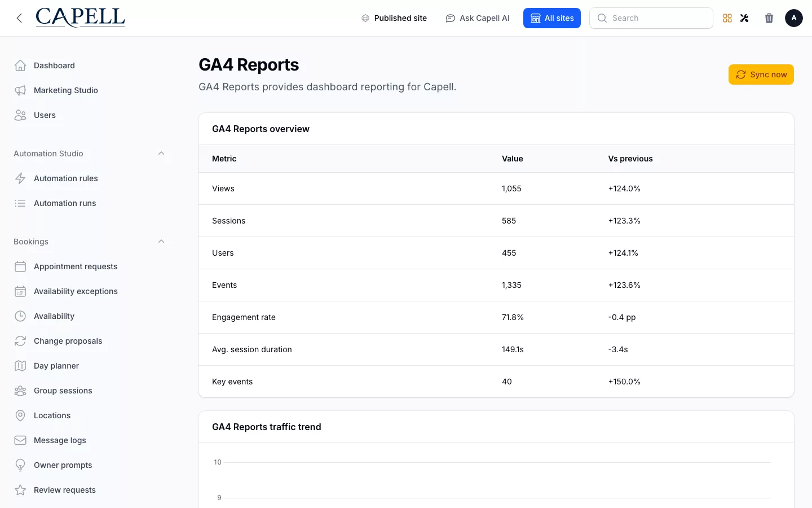Click the Group sessions people icon
812x508 pixels.
(20, 391)
